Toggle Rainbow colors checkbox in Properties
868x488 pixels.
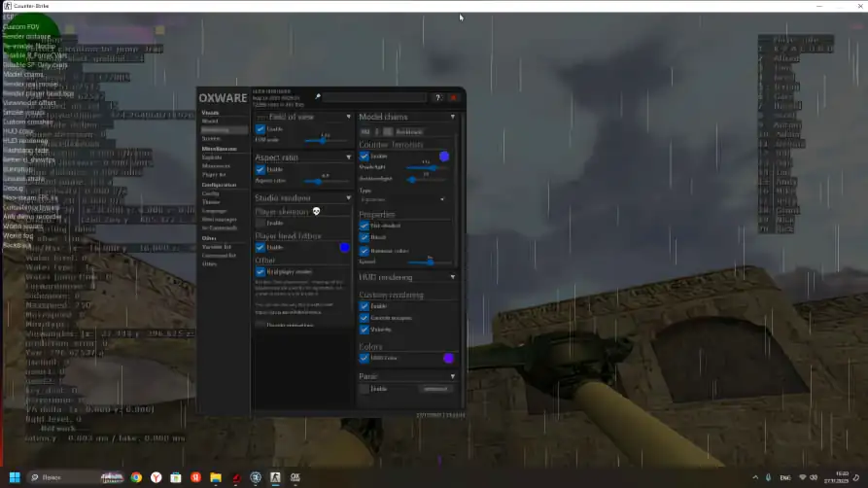(364, 251)
